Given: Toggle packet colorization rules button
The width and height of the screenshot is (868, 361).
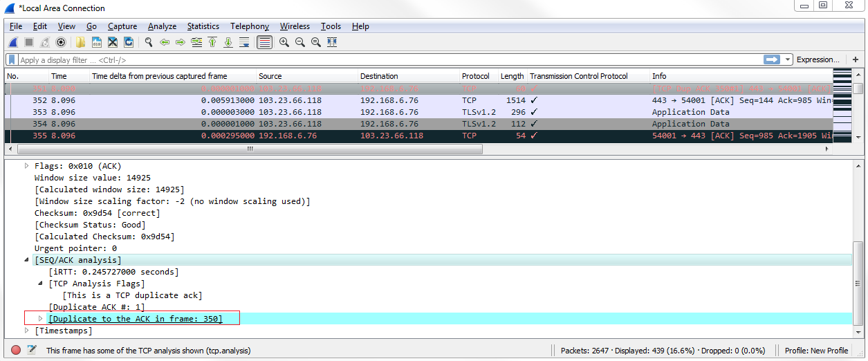Looking at the screenshot, I should click(x=264, y=42).
